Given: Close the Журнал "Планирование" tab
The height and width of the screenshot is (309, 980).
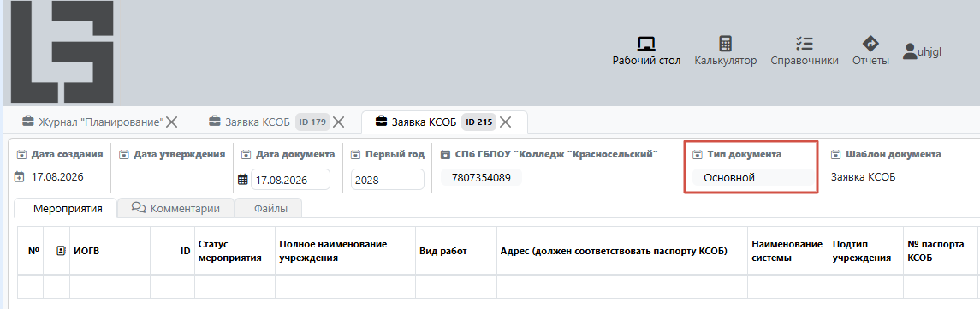Looking at the screenshot, I should tap(171, 122).
